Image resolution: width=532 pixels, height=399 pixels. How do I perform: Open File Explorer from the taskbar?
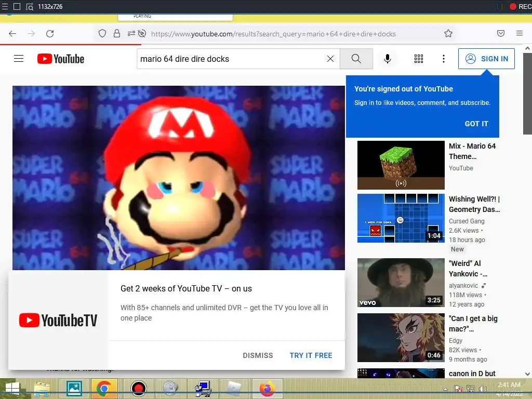point(42,389)
